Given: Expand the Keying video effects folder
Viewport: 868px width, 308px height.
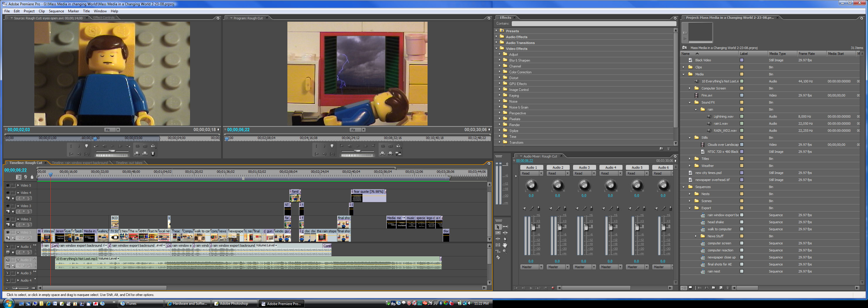Looking at the screenshot, I should coord(500,95).
